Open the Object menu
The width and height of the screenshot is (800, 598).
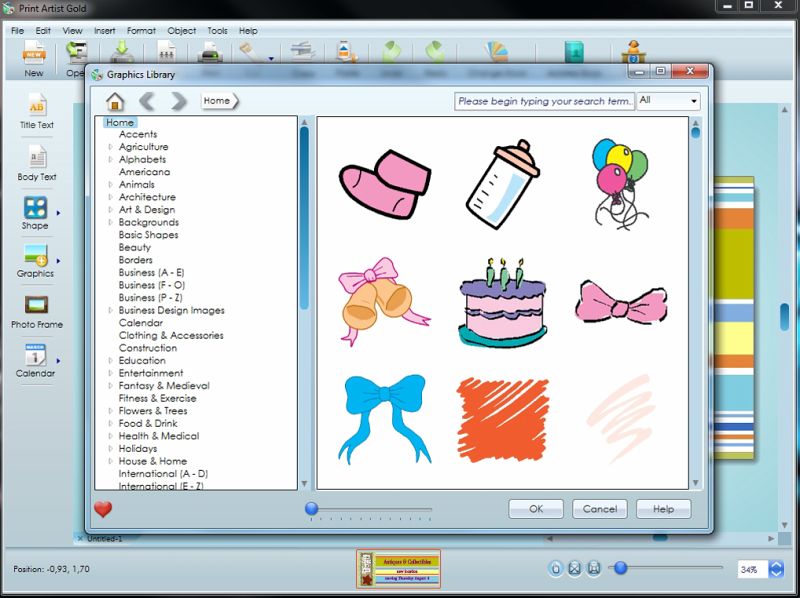pyautogui.click(x=182, y=31)
